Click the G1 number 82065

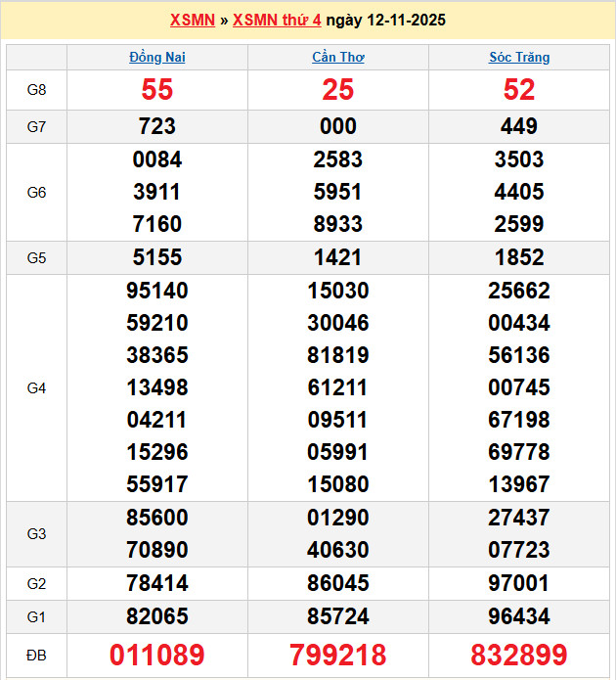click(156, 616)
